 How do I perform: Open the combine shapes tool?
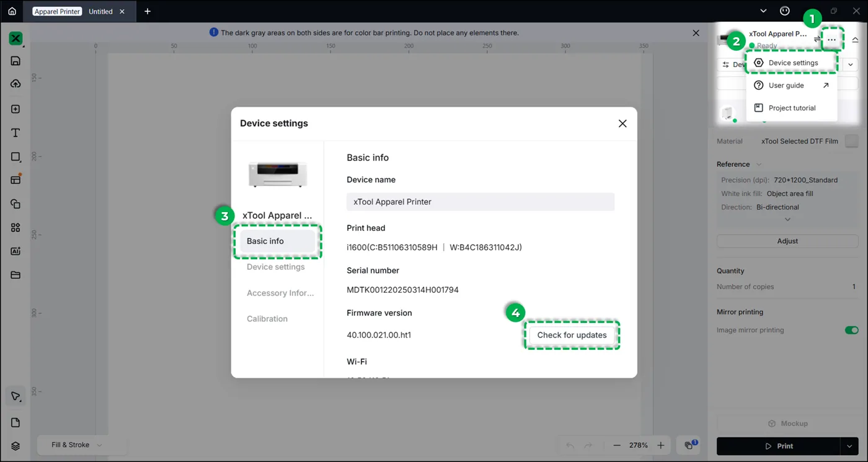click(15, 204)
